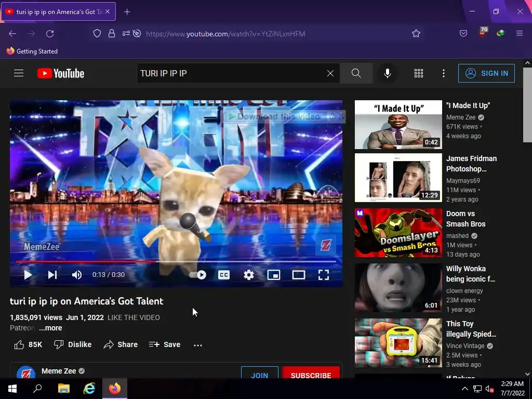
Task: Open the muted speaker tray icon
Action: tap(489, 389)
